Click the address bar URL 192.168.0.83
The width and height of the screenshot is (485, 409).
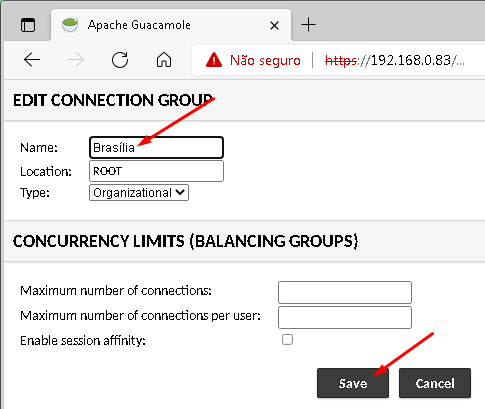395,60
